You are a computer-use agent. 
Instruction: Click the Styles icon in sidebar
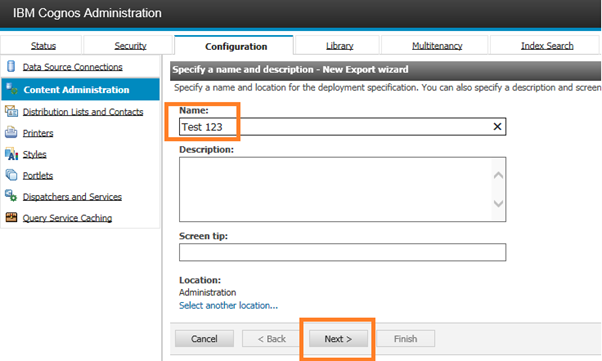coord(11,154)
